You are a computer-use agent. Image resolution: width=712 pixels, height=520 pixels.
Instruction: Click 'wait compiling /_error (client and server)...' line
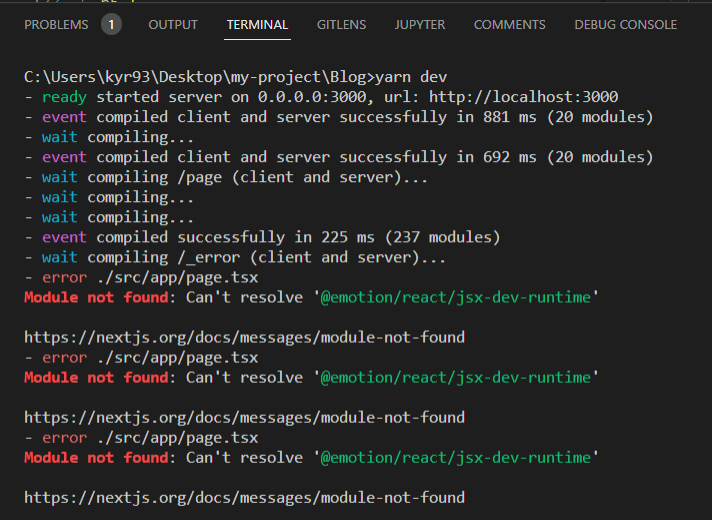(235, 258)
